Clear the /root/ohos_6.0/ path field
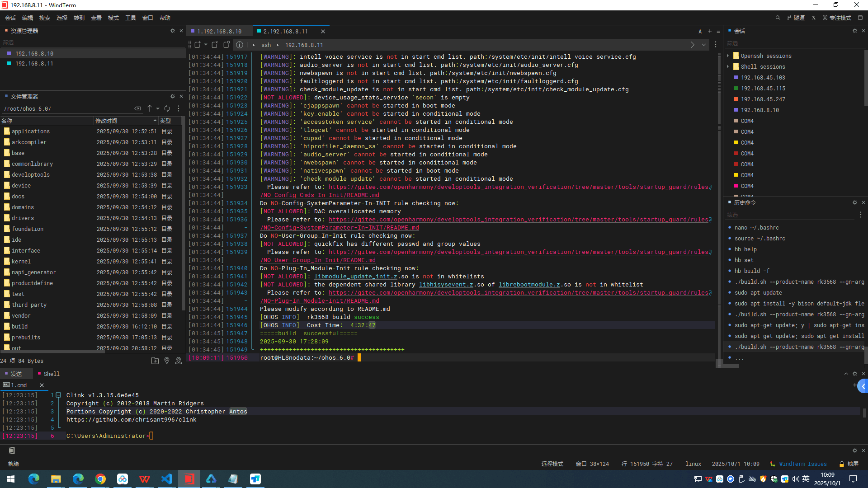 pyautogui.click(x=137, y=108)
